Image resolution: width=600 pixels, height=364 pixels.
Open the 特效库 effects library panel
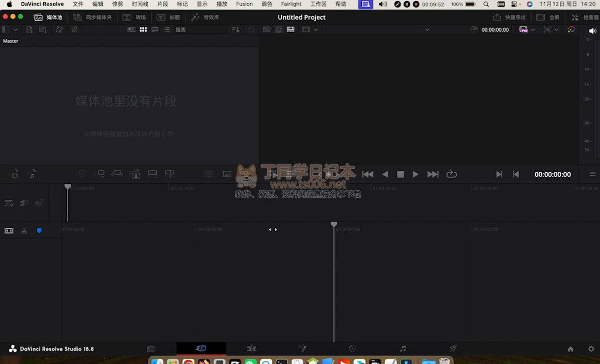pyautogui.click(x=205, y=17)
